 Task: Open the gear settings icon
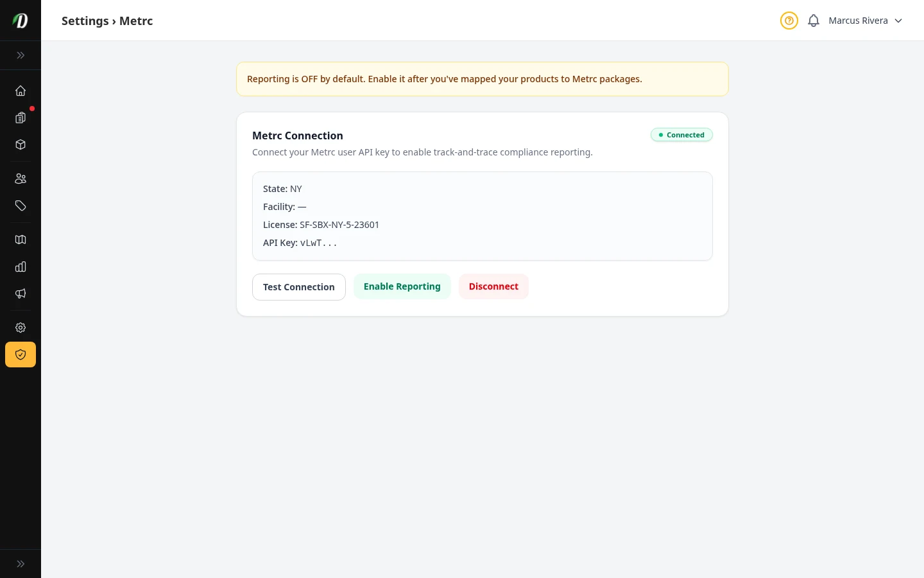click(21, 328)
